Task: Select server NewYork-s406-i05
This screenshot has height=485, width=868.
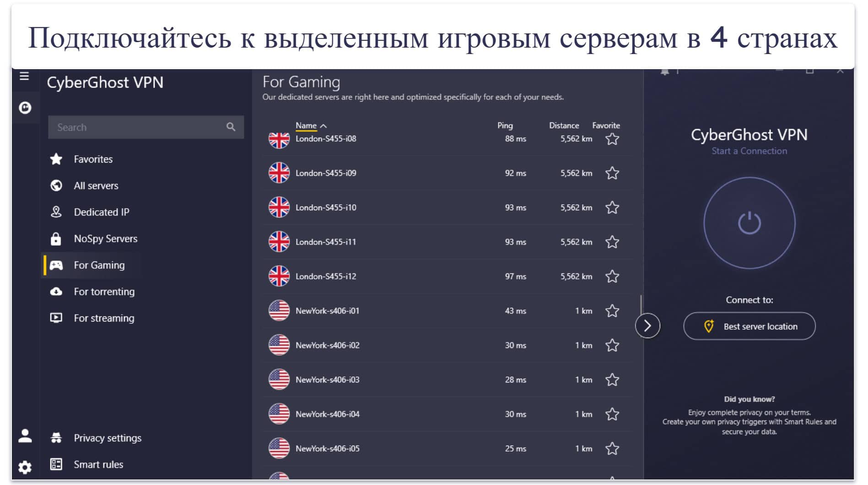Action: pyautogui.click(x=447, y=448)
